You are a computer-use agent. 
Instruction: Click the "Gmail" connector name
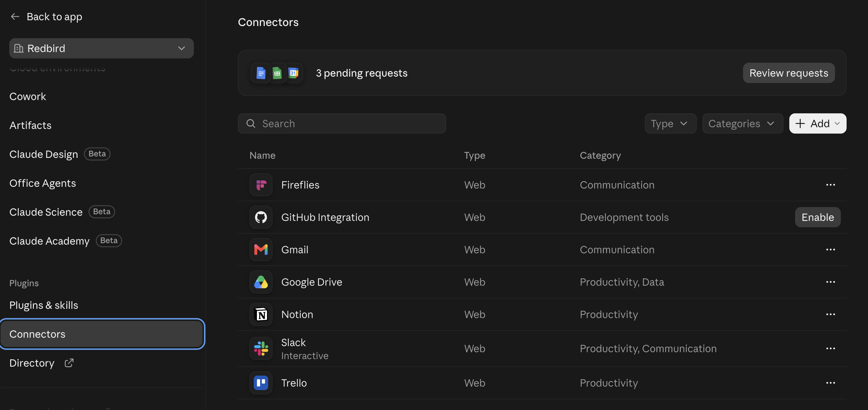click(x=295, y=250)
